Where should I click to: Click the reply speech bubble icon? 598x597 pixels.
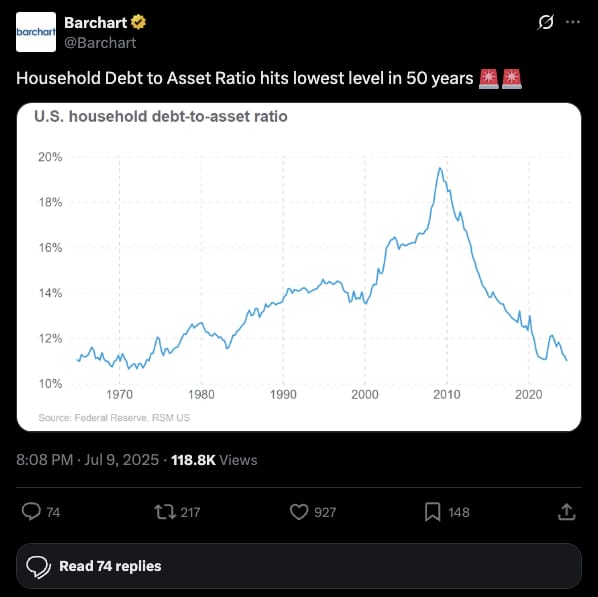[31, 512]
